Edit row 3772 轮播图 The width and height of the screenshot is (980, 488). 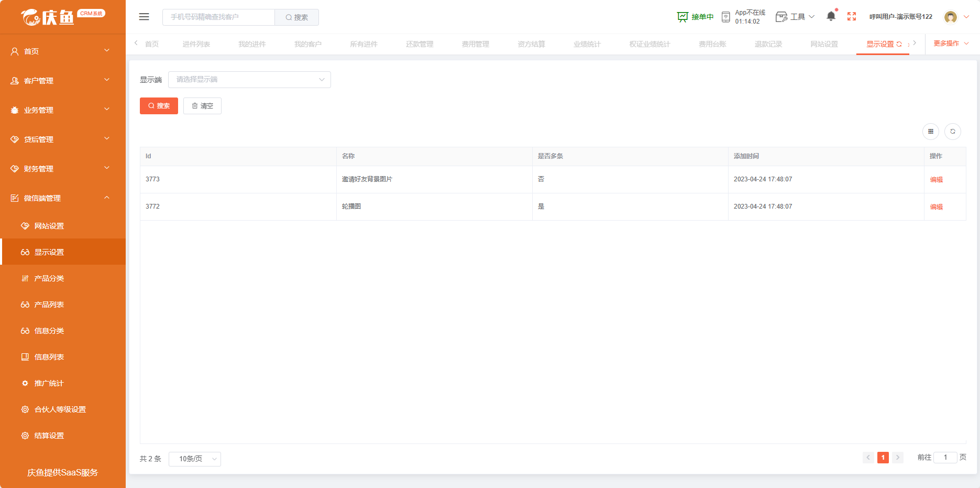tap(936, 207)
